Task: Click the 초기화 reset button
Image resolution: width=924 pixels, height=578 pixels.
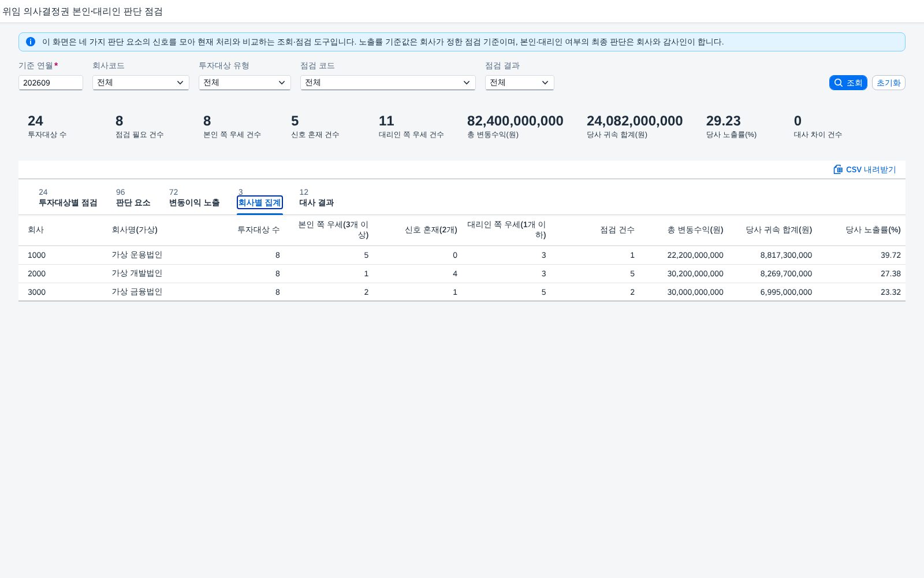Action: (889, 83)
